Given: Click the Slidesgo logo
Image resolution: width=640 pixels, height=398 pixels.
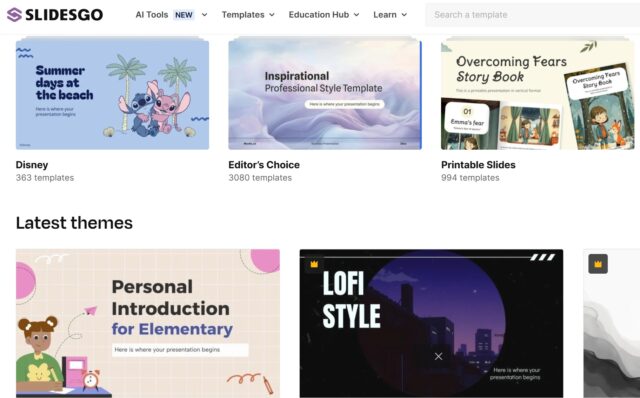Looking at the screenshot, I should pyautogui.click(x=55, y=15).
